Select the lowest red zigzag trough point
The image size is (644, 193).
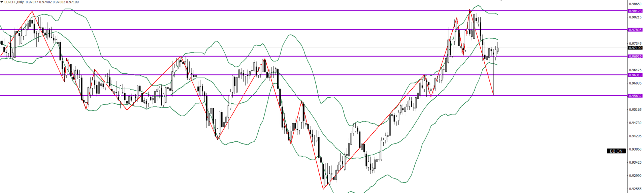click(x=323, y=189)
